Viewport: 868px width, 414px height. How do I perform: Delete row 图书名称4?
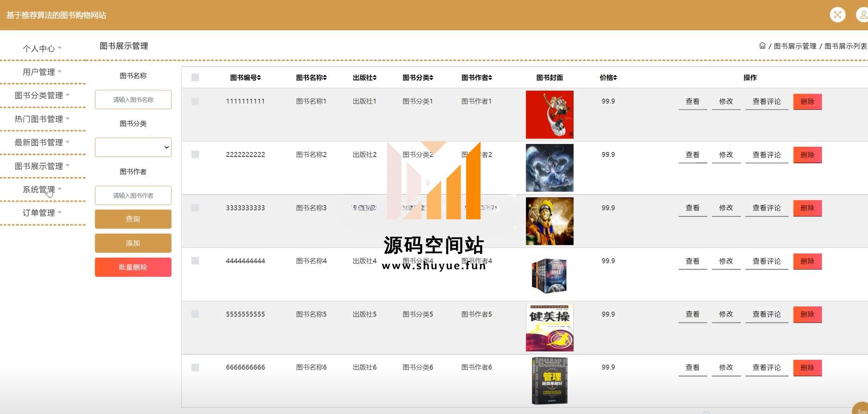[x=807, y=261]
